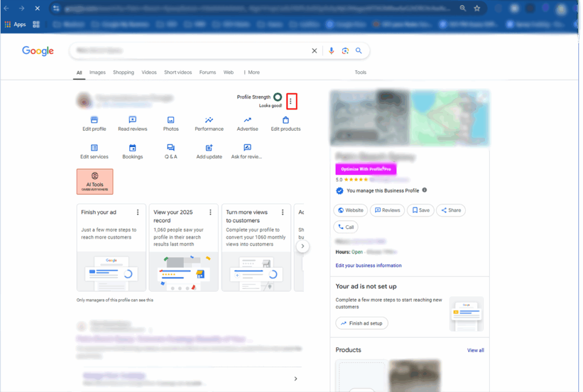The width and height of the screenshot is (583, 392).
Task: Click the Finish ad setup button
Action: coord(362,323)
